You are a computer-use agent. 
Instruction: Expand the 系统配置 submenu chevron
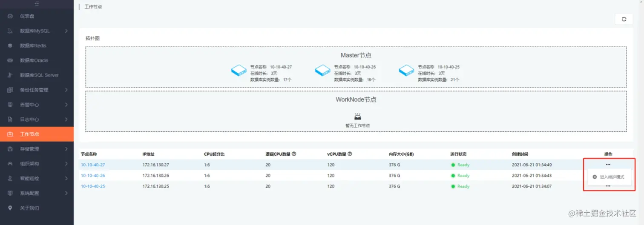pos(66,193)
